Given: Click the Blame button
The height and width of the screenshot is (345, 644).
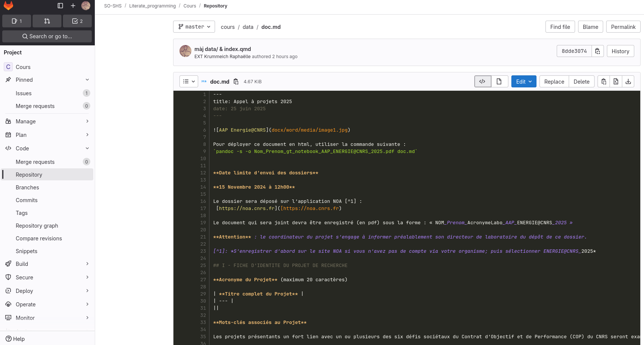Looking at the screenshot, I should [590, 27].
